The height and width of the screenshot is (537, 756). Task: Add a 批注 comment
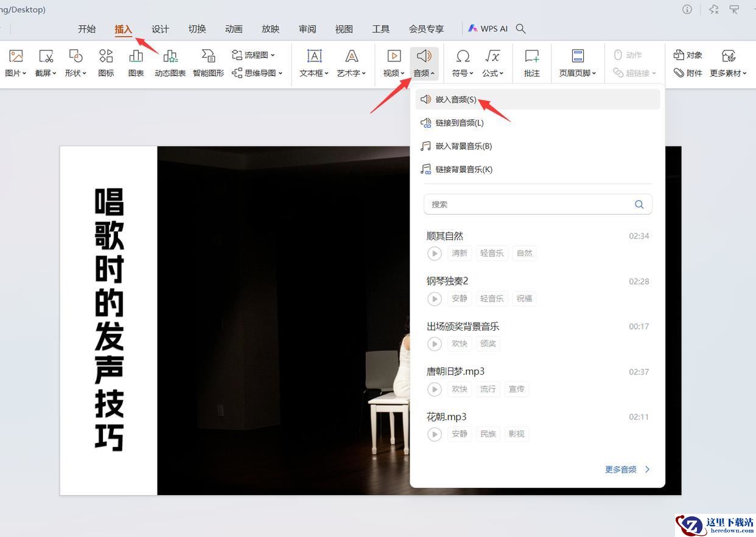point(532,63)
